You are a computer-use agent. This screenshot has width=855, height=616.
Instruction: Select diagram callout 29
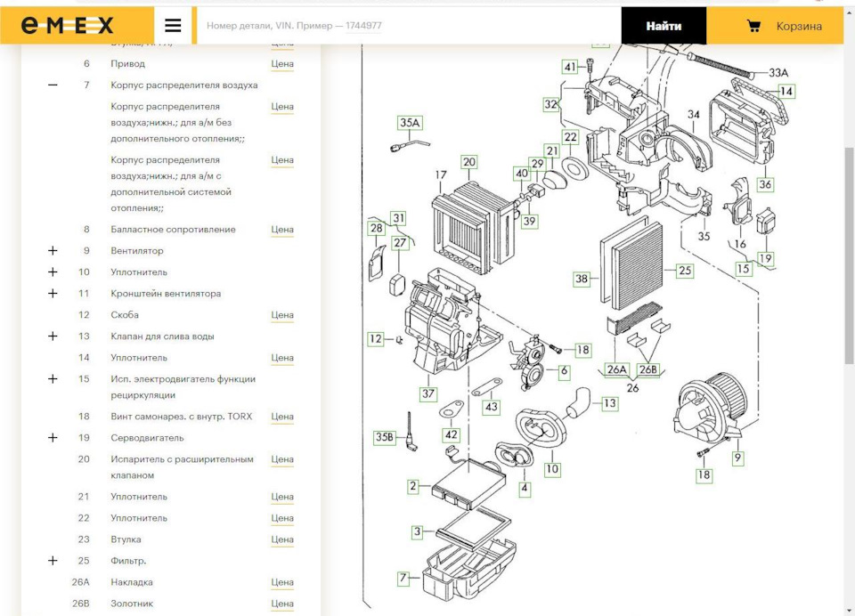pyautogui.click(x=538, y=163)
